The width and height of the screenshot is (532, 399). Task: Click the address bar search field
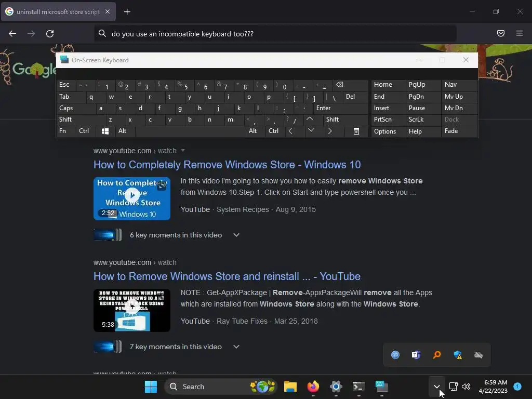(x=275, y=34)
